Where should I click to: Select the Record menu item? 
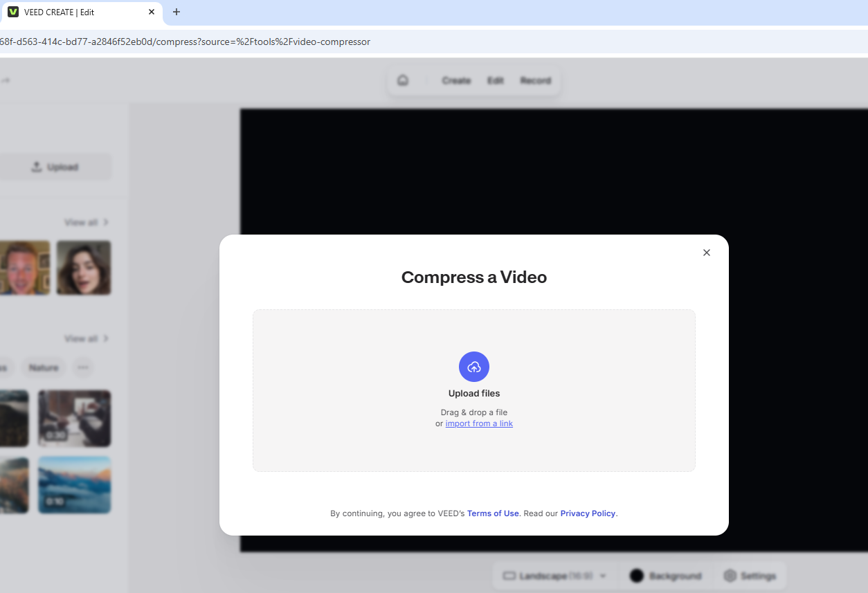pos(535,80)
